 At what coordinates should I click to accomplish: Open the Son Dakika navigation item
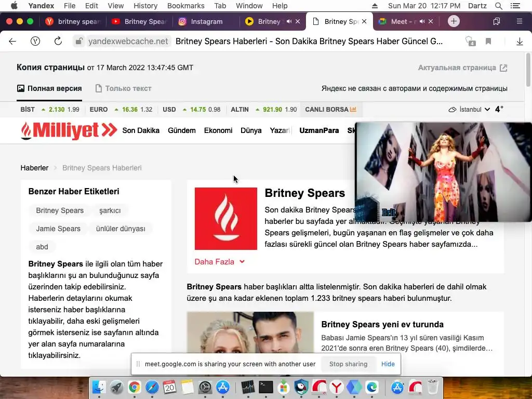pos(141,130)
